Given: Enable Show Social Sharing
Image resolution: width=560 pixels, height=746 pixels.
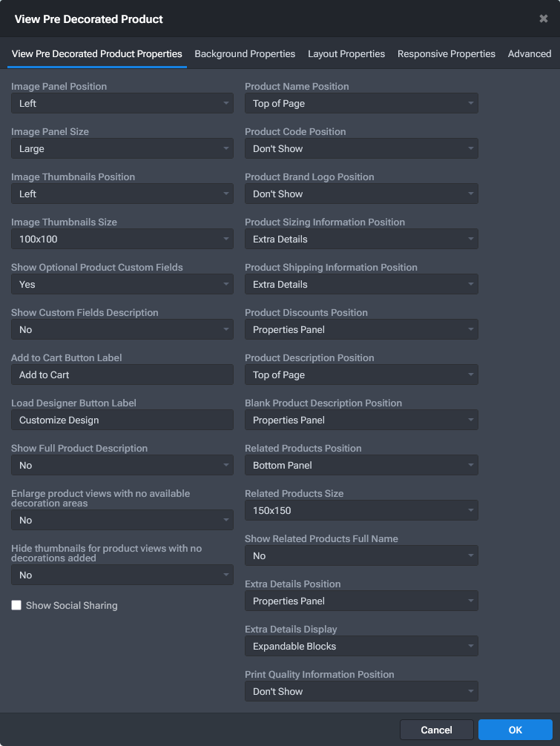Looking at the screenshot, I should [x=16, y=605].
